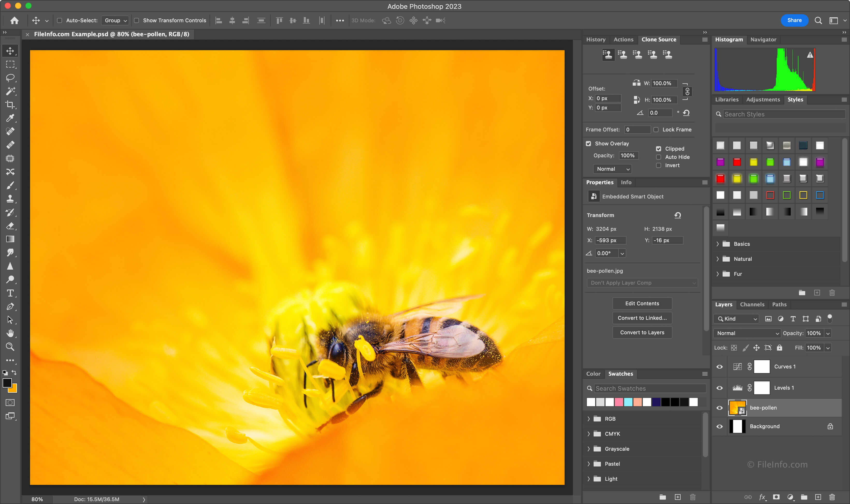
Task: Click the Clone Source panel icon
Action: 609,55
